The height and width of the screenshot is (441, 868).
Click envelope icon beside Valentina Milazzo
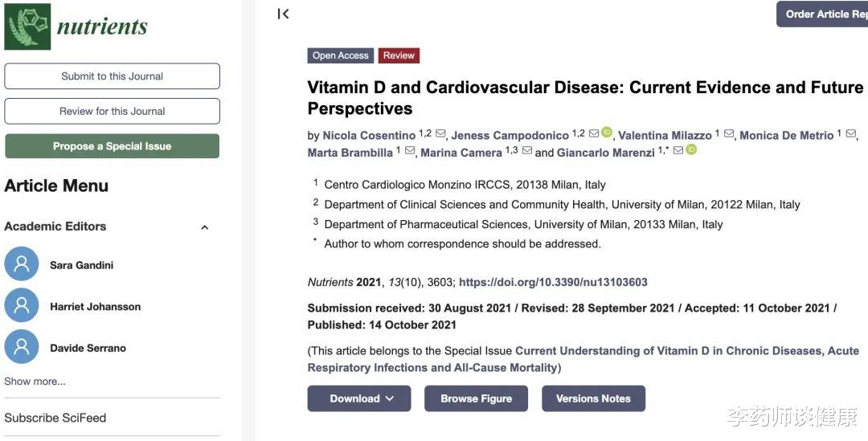(x=729, y=133)
